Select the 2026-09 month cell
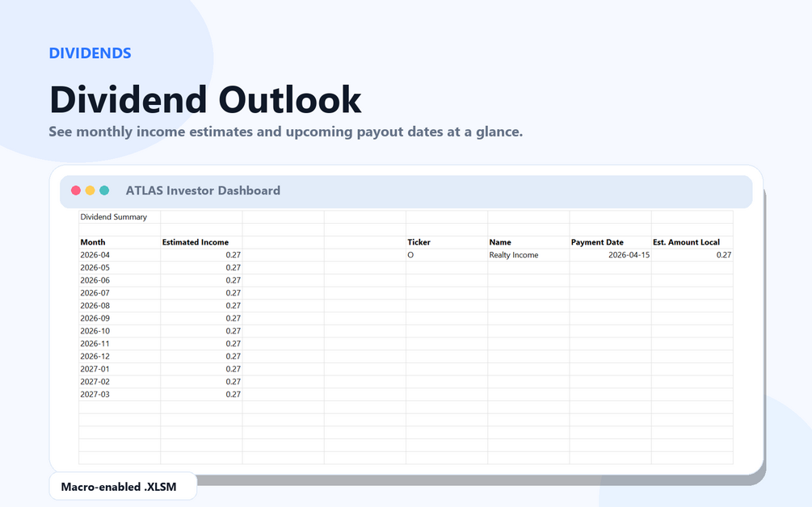 coord(120,318)
